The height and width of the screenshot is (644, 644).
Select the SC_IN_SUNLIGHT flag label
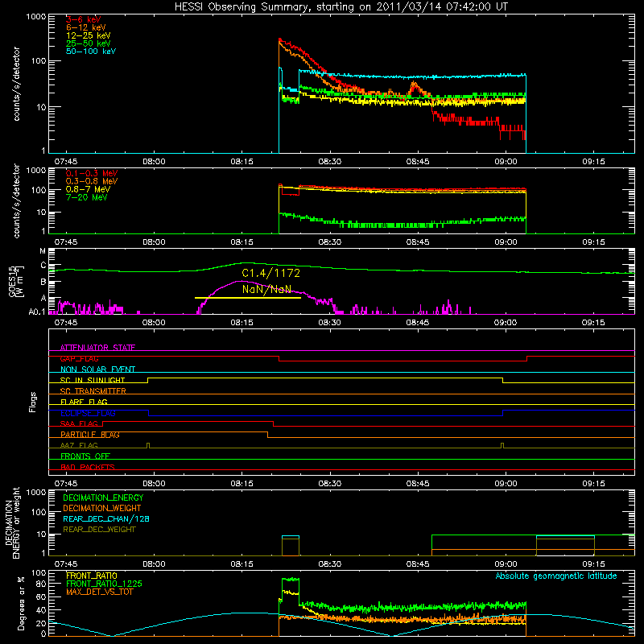coord(93,380)
